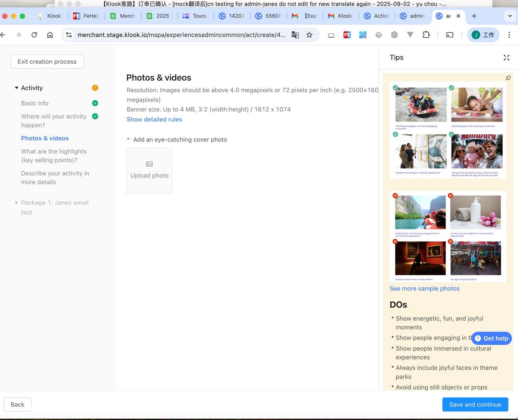Open the 工作 profile avatar
Image resolution: width=518 pixels, height=420 pixels.
[x=483, y=35]
